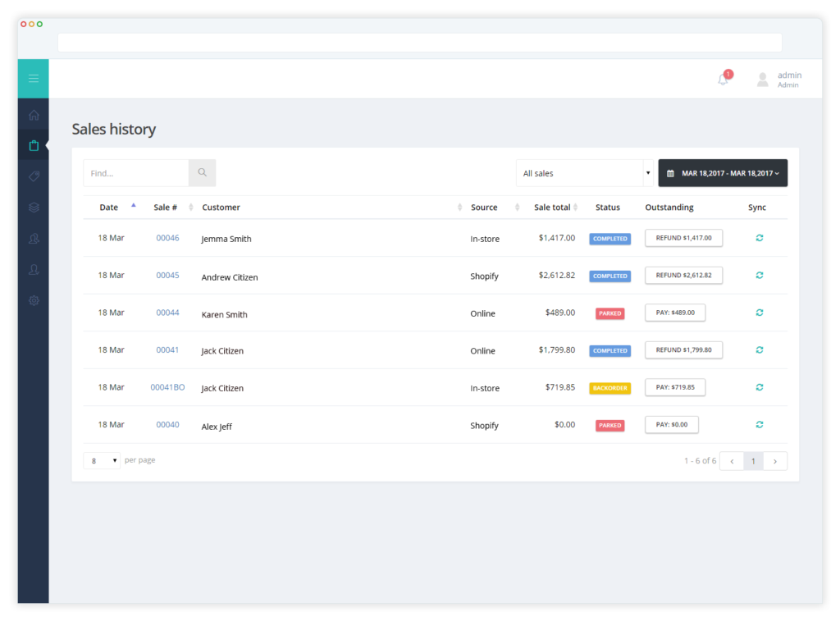
Task: Click Refund $2,612.82 button
Action: click(x=683, y=276)
